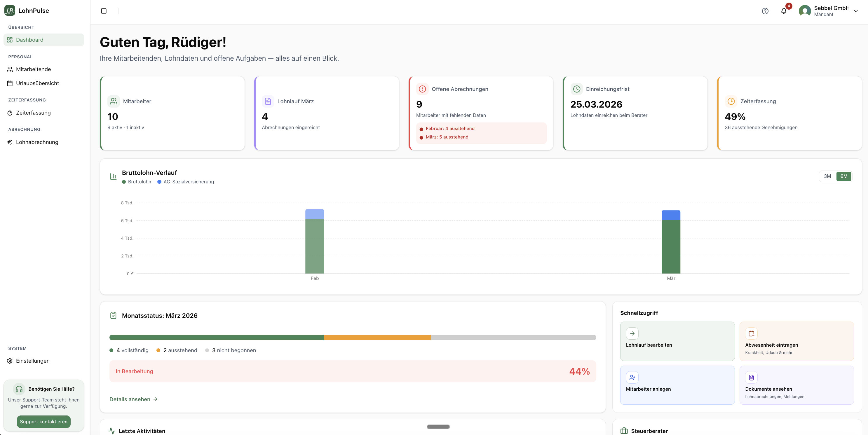Click the Support kontaktieren button
The height and width of the screenshot is (435, 868).
[x=43, y=421]
